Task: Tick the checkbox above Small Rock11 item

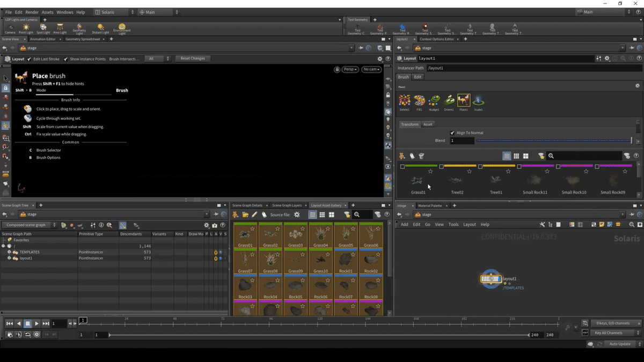Action: click(519, 167)
